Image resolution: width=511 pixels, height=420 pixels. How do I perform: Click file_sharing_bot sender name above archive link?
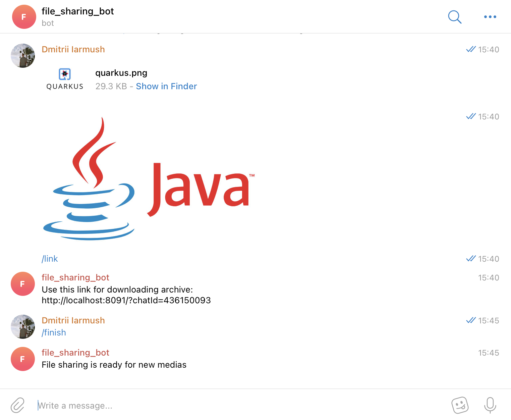pos(75,277)
